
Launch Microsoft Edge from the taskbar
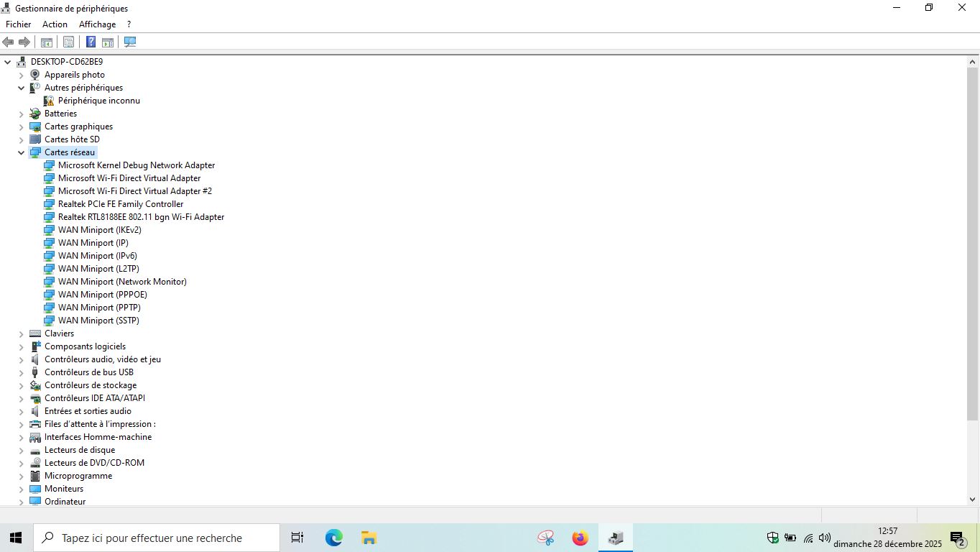pos(333,538)
